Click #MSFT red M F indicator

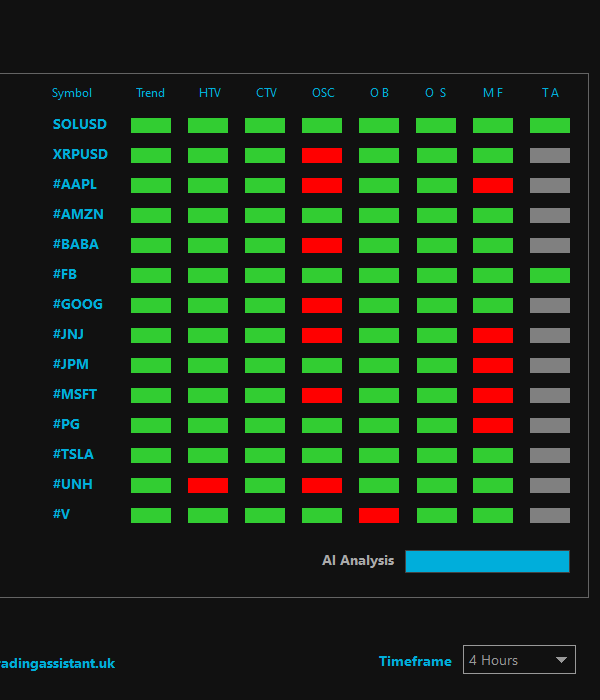(x=493, y=395)
